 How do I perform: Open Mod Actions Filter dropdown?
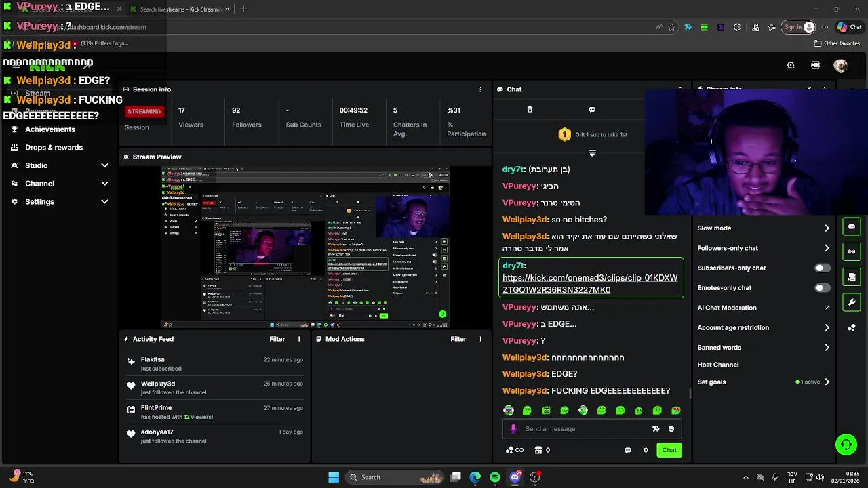pos(458,339)
